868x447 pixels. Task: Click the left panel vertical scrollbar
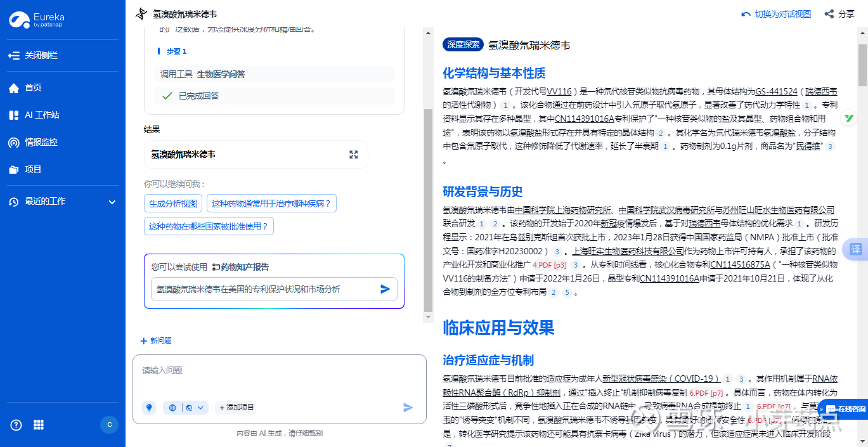(428, 209)
